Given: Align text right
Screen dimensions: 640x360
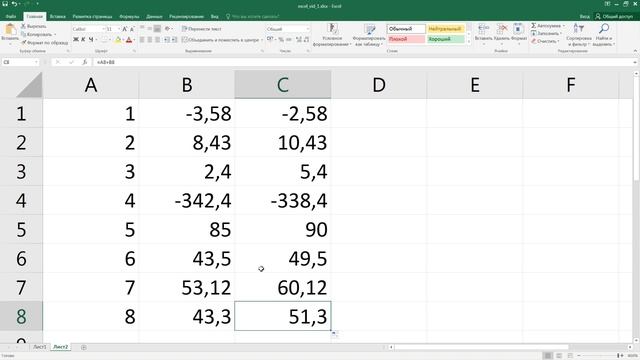Looking at the screenshot, I should (x=158, y=40).
